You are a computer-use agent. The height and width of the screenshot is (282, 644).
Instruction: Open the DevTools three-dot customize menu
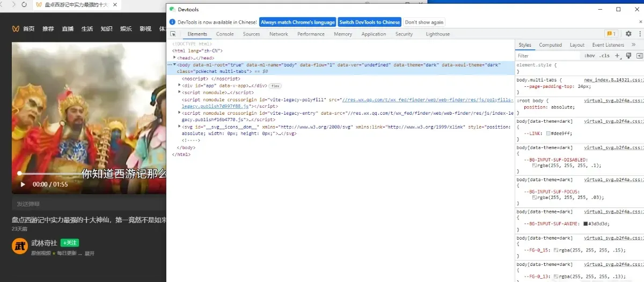pyautogui.click(x=640, y=34)
